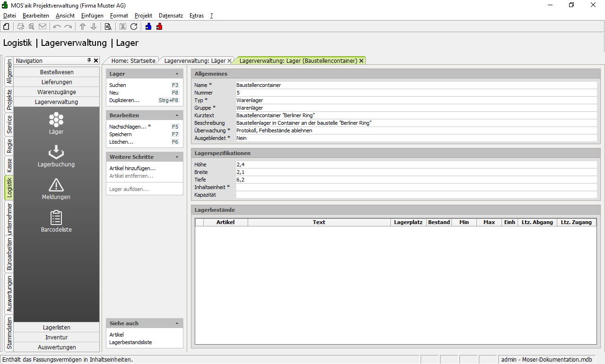Viewport: 605px width, 364px height.
Task: Close the Lager (Baustellencontainer) tab
Action: (x=362, y=61)
